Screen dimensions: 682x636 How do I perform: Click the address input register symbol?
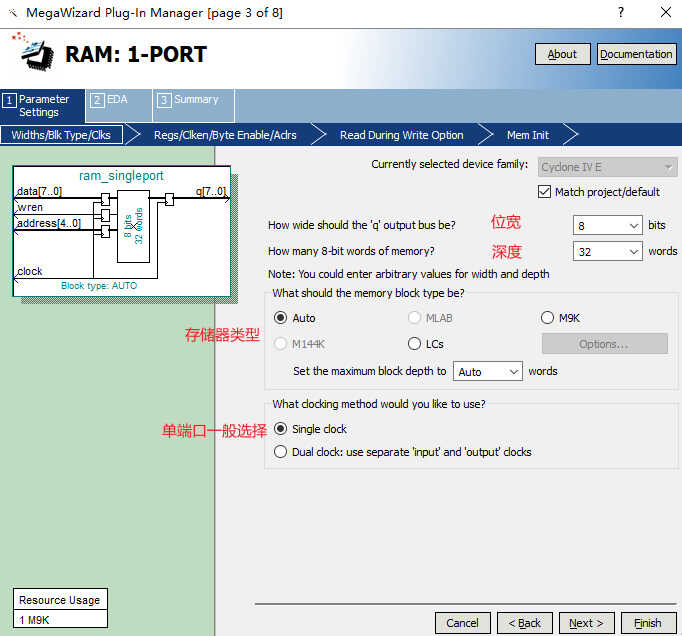(105, 231)
